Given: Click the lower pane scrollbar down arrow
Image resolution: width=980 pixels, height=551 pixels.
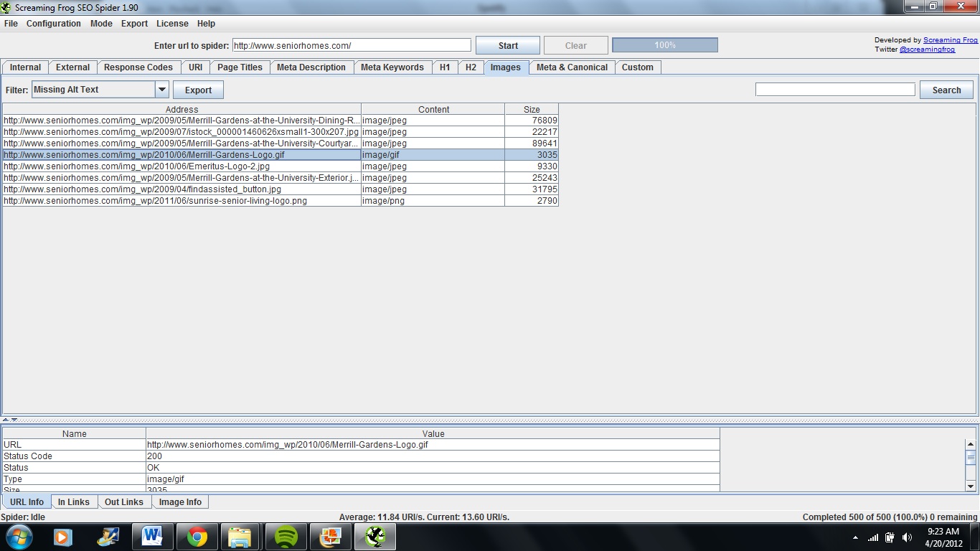Looking at the screenshot, I should pos(971,486).
